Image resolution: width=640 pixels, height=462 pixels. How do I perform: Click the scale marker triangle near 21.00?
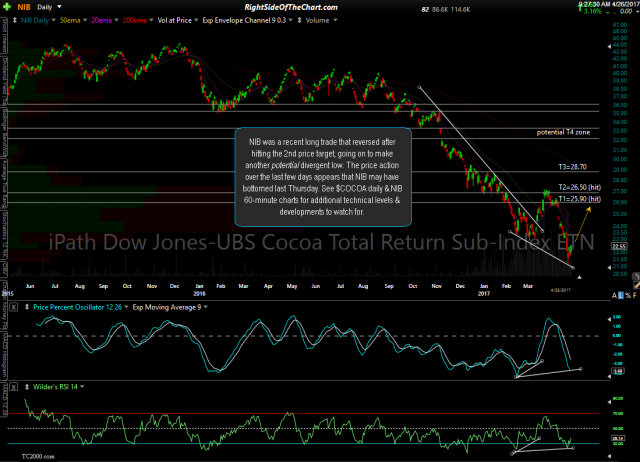pyautogui.click(x=609, y=267)
